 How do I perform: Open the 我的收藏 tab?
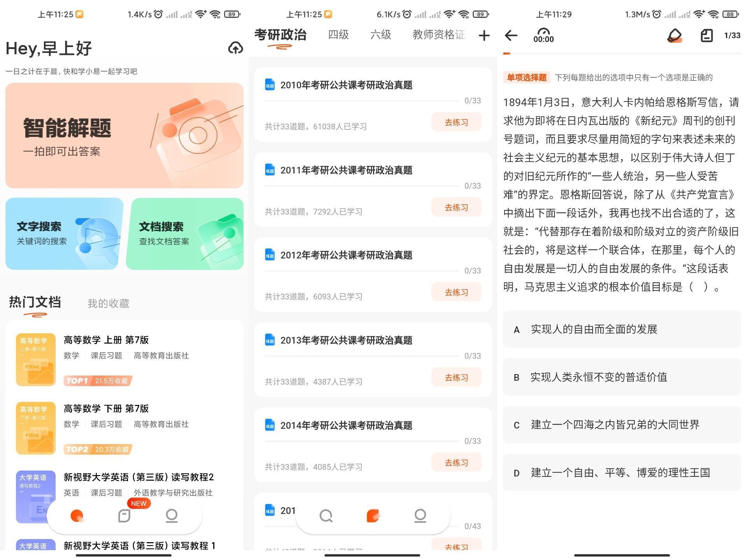click(108, 303)
